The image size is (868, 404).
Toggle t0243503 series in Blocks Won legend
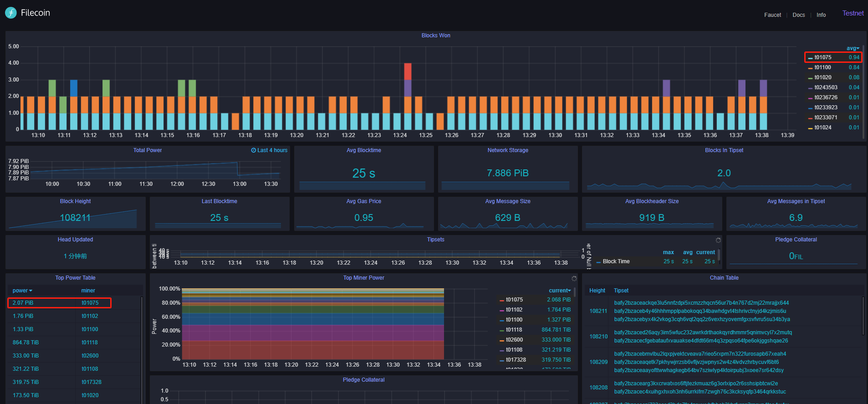pos(826,87)
